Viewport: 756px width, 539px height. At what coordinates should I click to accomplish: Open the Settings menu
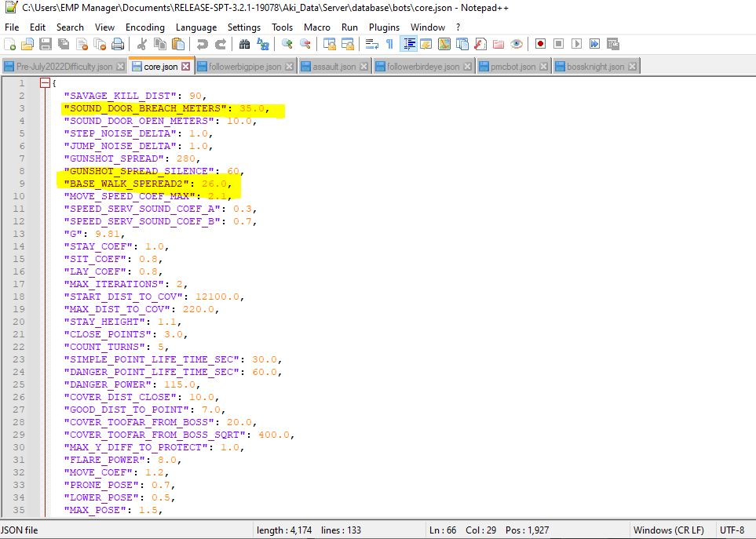pyautogui.click(x=244, y=27)
